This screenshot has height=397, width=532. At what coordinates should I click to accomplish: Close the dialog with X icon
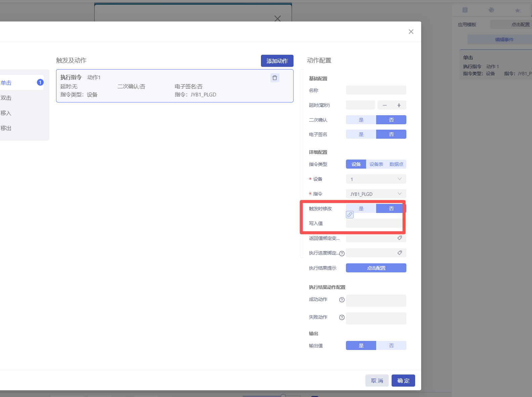click(411, 32)
